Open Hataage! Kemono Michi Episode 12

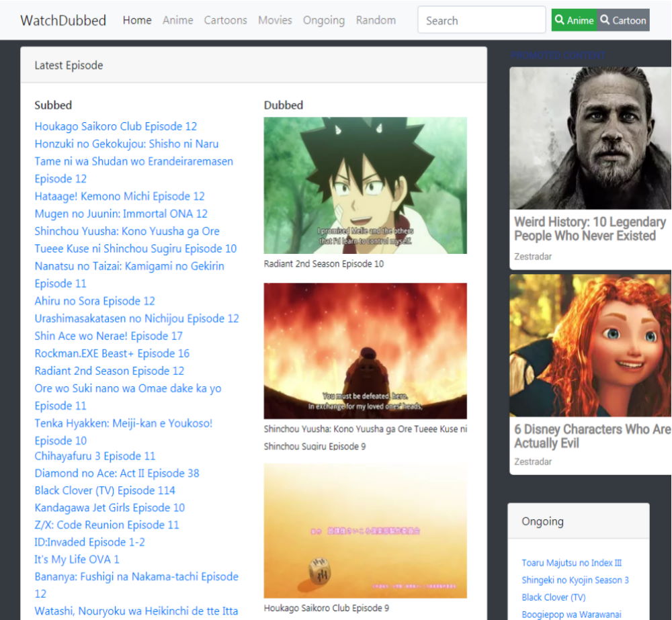(120, 196)
